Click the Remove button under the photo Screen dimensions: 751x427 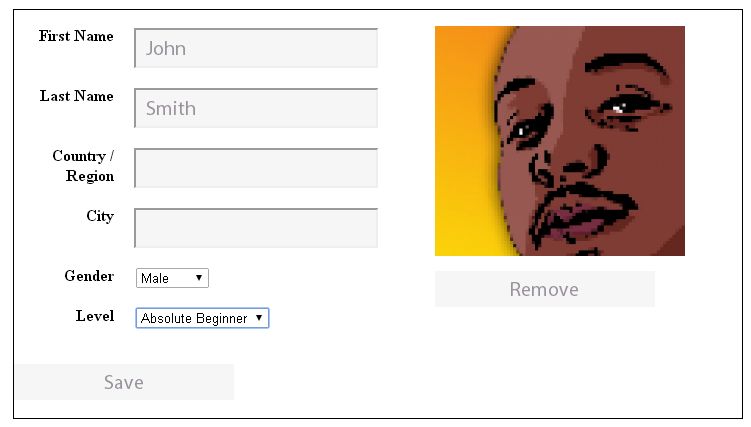point(545,289)
